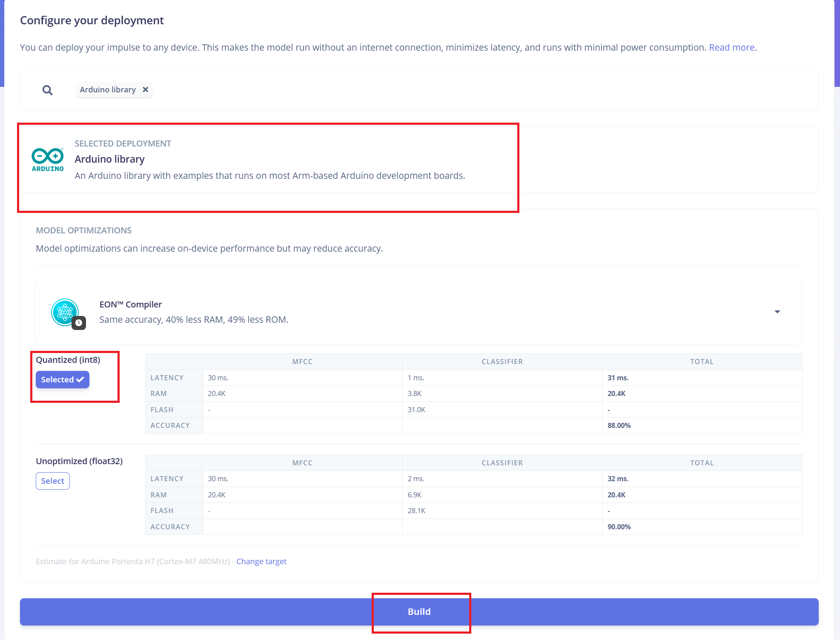Screen dimensions: 840x640
Task: Select the Unoptimized (float32) model
Action: pos(53,481)
